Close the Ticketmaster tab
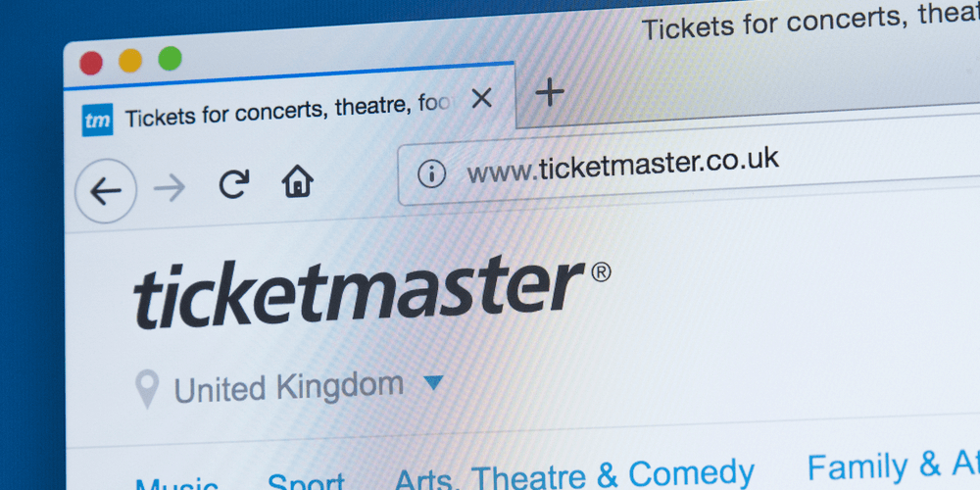Image resolution: width=980 pixels, height=490 pixels. [x=481, y=98]
